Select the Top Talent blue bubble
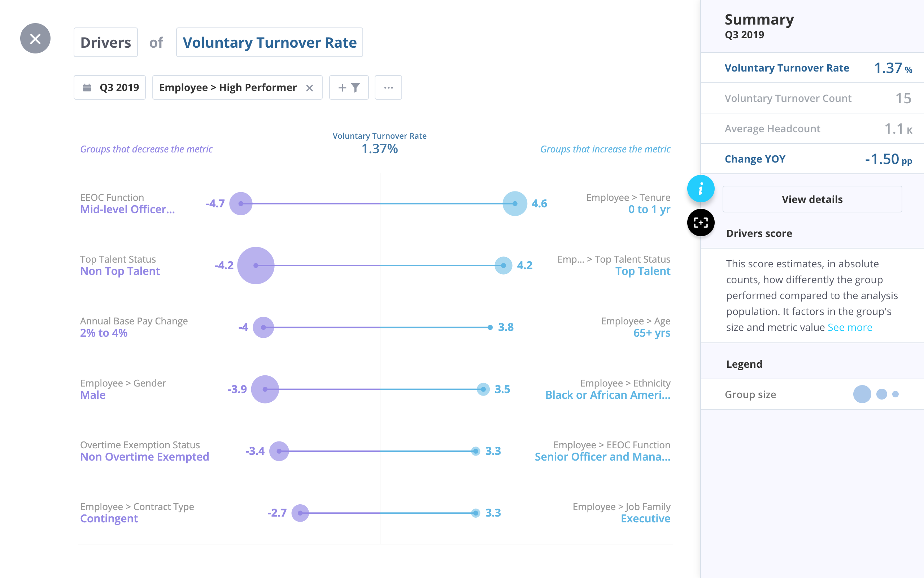Screen dimensions: 924x578 tap(503, 265)
